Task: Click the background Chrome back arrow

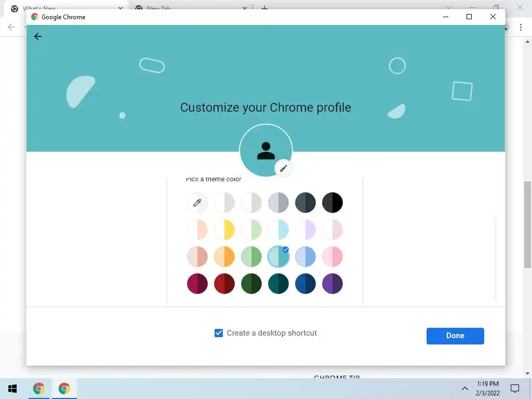Action: click(11, 27)
